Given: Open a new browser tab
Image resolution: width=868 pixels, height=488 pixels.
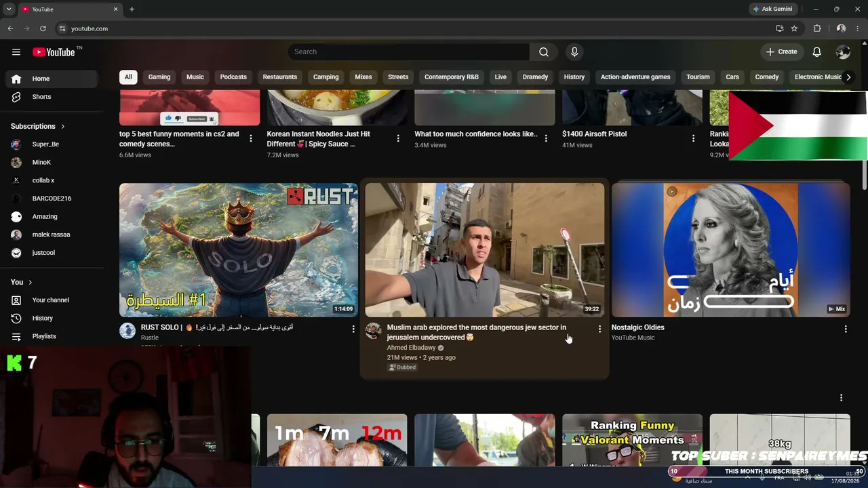Looking at the screenshot, I should [132, 9].
